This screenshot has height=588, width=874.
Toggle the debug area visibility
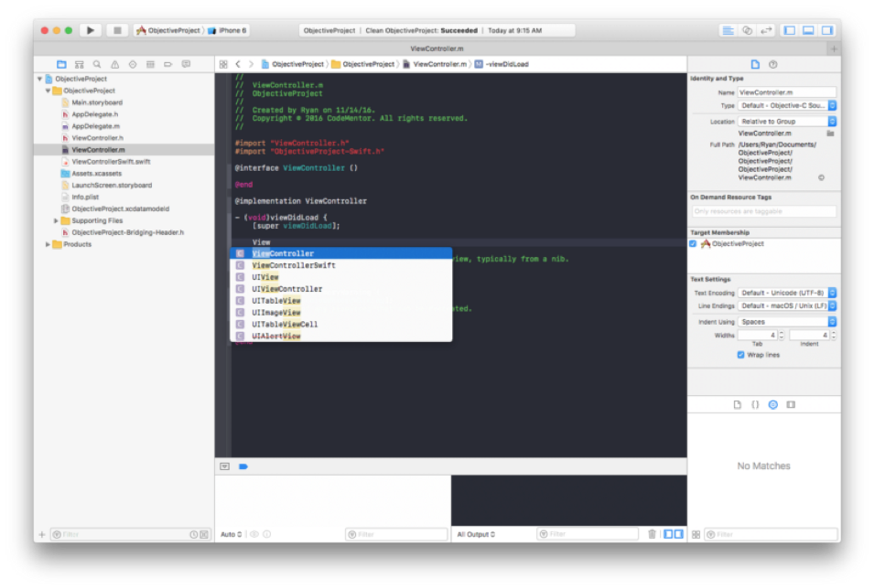[x=808, y=30]
